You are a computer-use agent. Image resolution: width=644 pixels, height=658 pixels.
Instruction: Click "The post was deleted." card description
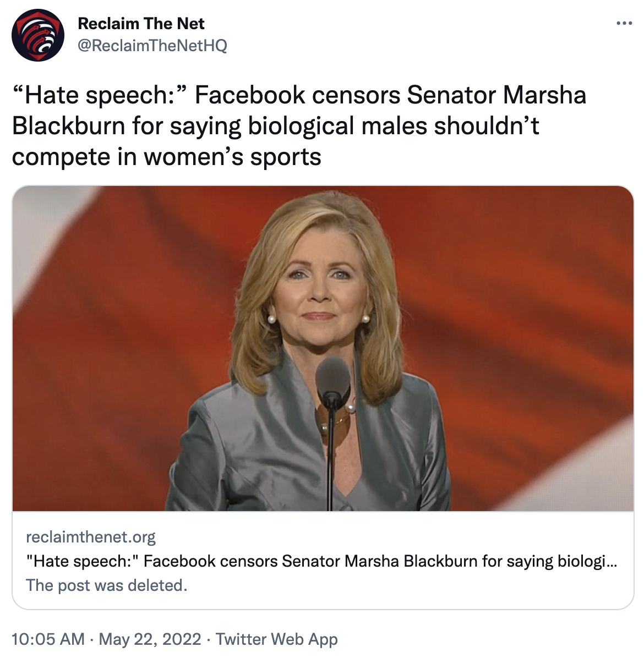(107, 585)
